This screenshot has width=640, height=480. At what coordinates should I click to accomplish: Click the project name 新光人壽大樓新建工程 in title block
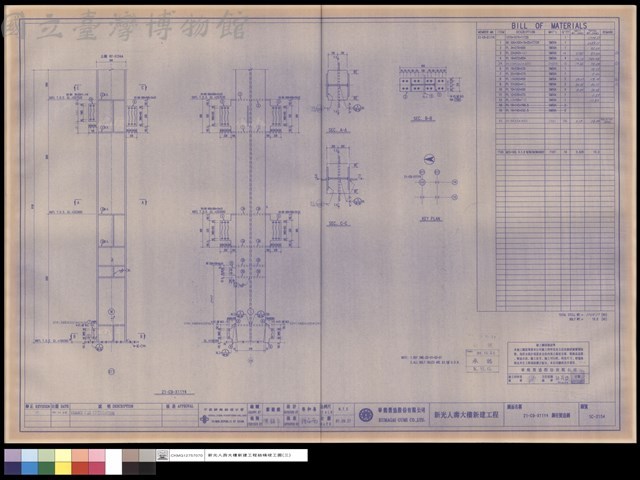click(466, 414)
